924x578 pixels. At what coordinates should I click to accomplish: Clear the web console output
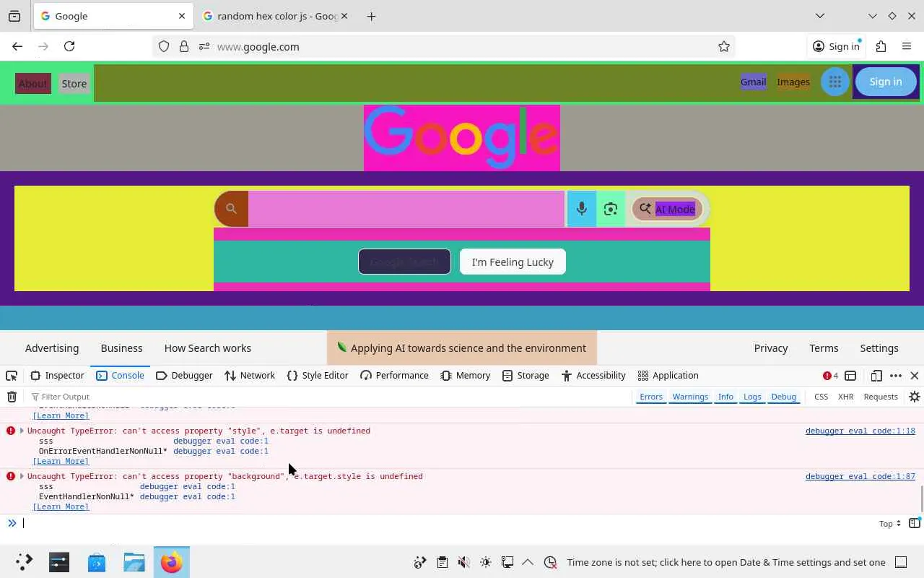point(12,397)
